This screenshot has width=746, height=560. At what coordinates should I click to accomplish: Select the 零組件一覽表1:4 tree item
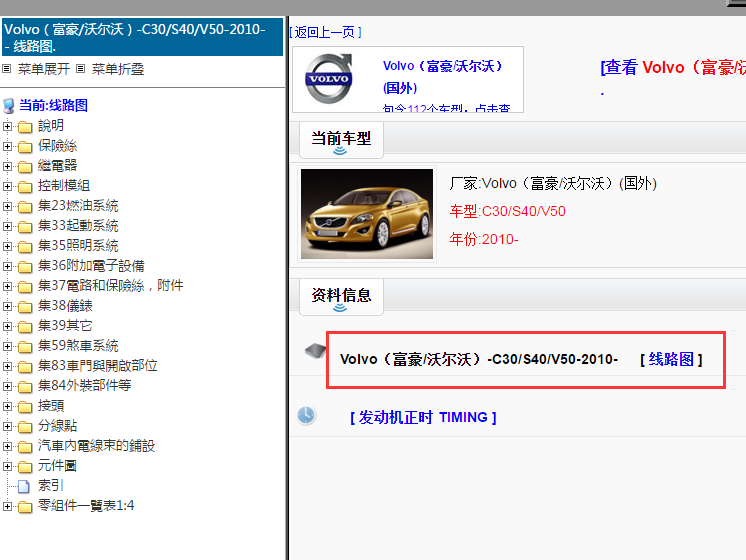(86, 505)
